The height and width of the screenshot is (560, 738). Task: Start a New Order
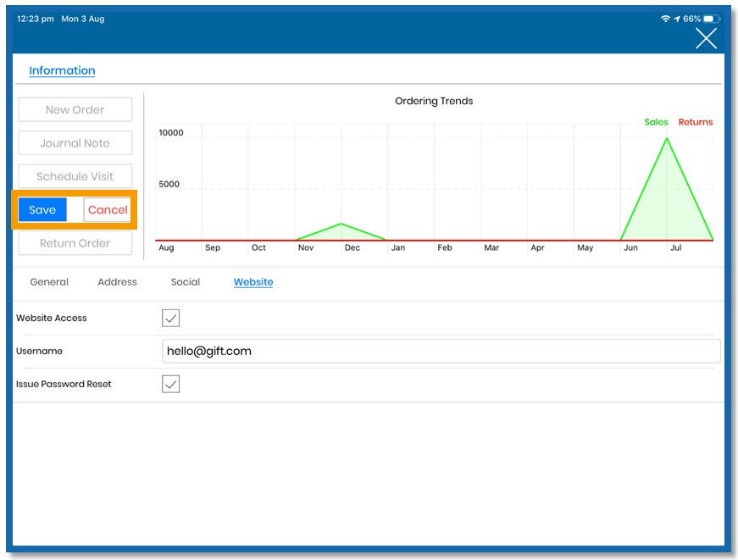[x=75, y=109]
